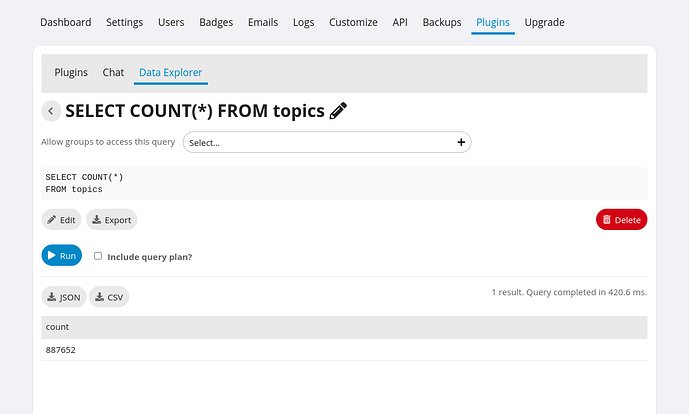689x414 pixels.
Task: Open the Upgrade tab
Action: coord(544,22)
